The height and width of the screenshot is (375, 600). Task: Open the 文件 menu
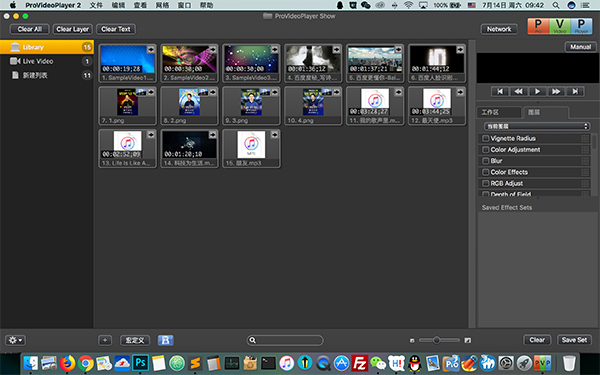coord(96,5)
